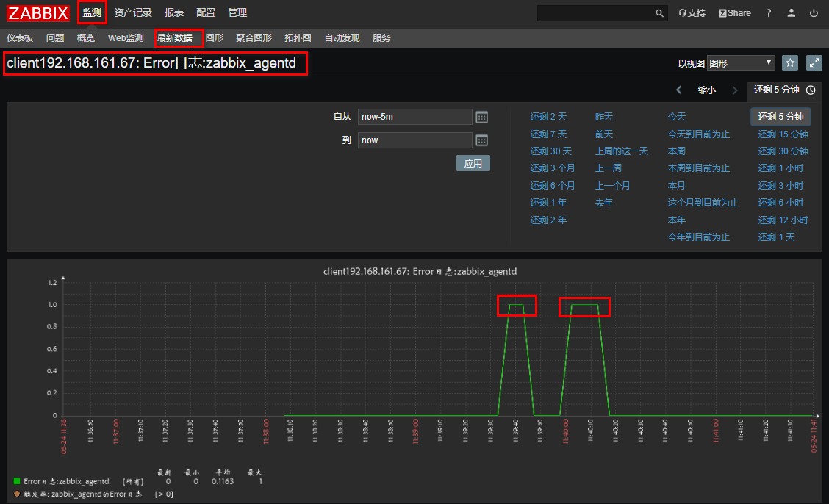Select the 还剩 2 年 range
The width and height of the screenshot is (829, 504).
click(x=548, y=220)
